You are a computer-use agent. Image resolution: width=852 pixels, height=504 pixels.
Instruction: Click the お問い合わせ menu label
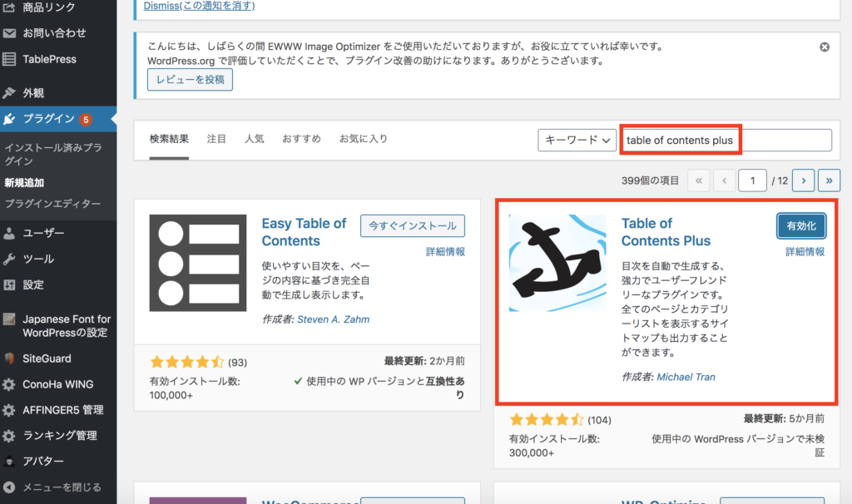pos(54,33)
